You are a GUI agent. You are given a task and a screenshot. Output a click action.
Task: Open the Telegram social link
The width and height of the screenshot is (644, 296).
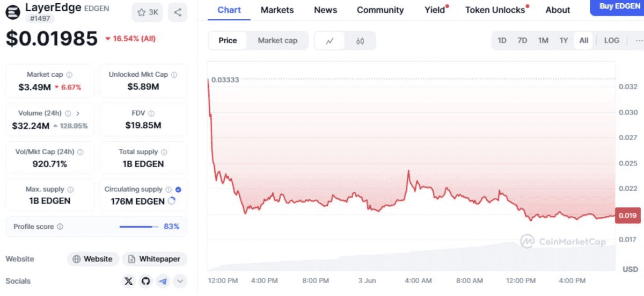(x=163, y=281)
